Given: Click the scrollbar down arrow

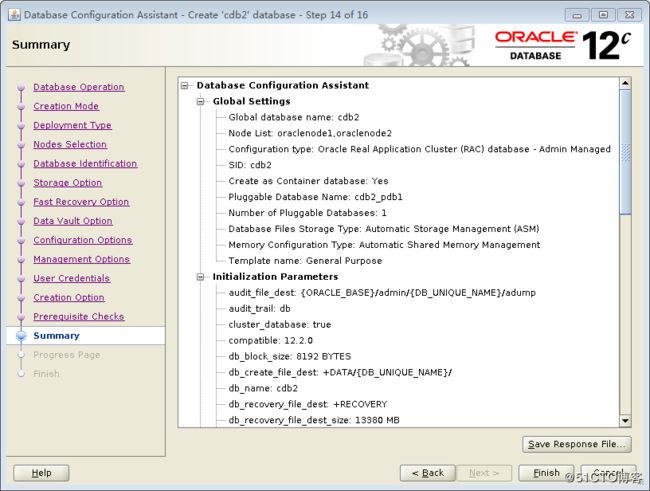Looking at the screenshot, I should (x=625, y=421).
